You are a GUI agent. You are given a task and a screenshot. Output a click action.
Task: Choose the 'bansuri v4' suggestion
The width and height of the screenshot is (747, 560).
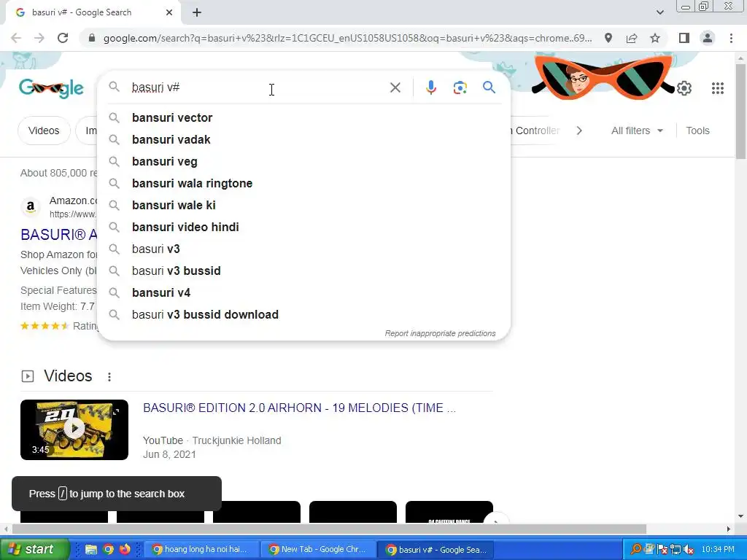(303, 293)
